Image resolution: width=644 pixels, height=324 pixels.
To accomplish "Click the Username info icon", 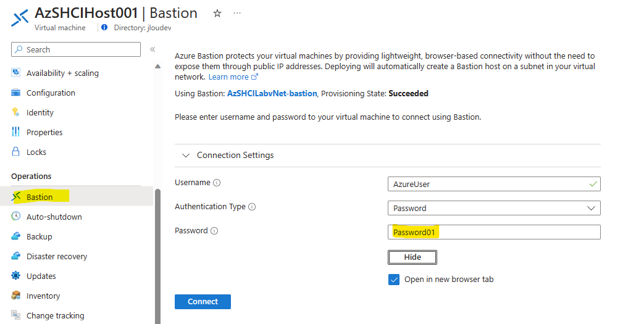I will pyautogui.click(x=217, y=183).
